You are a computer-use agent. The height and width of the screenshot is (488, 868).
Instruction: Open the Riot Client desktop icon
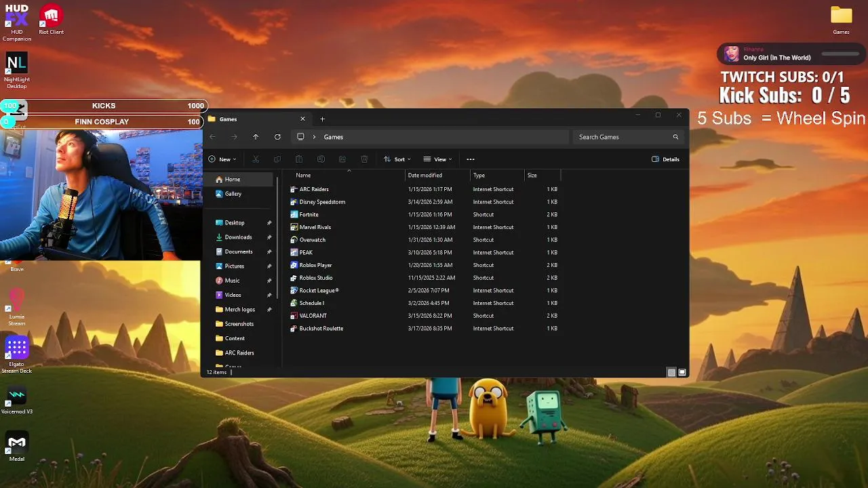[x=51, y=20]
